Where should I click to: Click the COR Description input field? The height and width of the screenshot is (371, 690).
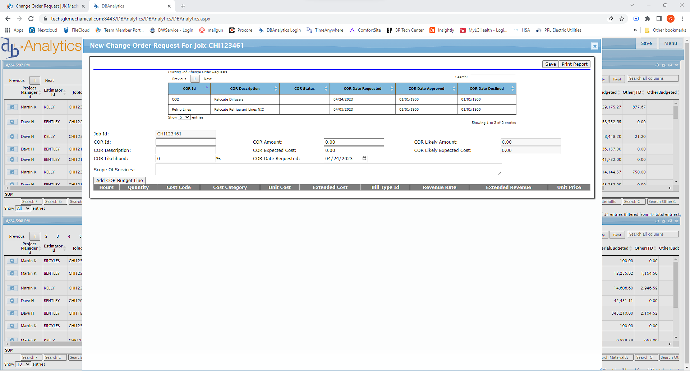point(185,150)
